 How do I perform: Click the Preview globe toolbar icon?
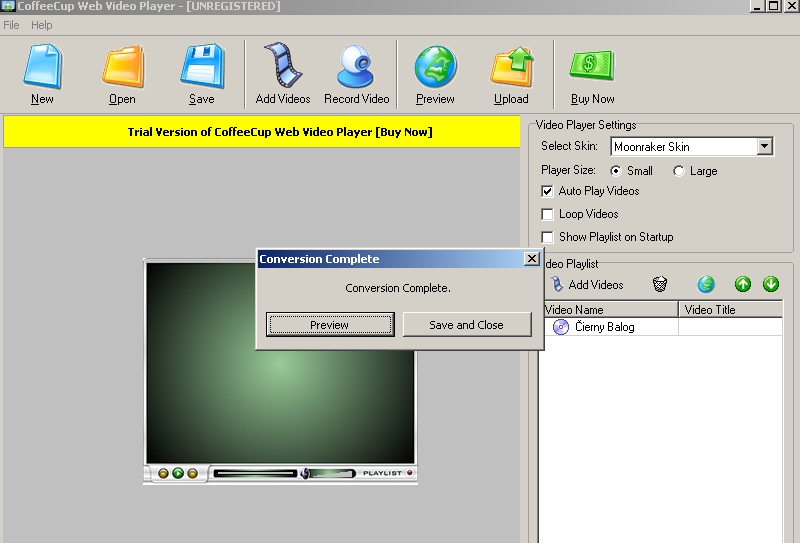coord(435,66)
